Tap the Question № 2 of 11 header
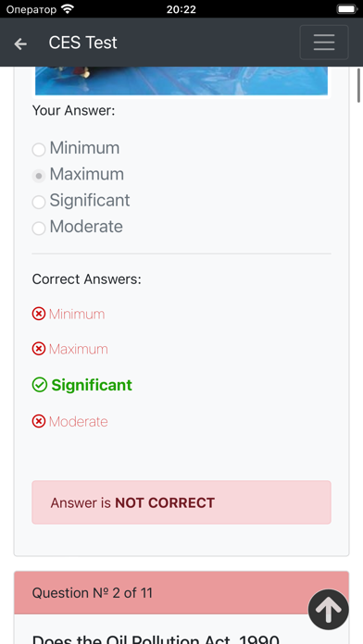This screenshot has width=363, height=644. [181, 593]
